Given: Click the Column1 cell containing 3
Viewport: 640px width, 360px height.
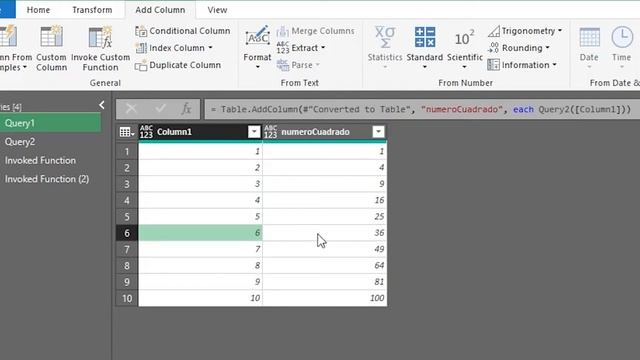Looking at the screenshot, I should tap(200, 184).
